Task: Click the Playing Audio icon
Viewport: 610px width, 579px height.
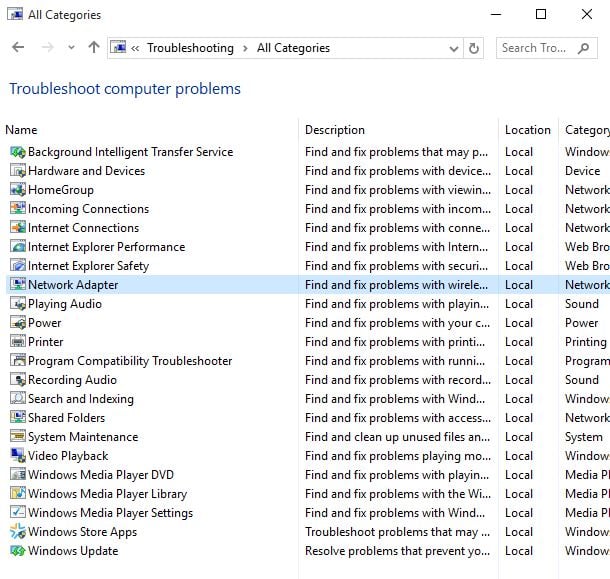Action: point(18,304)
